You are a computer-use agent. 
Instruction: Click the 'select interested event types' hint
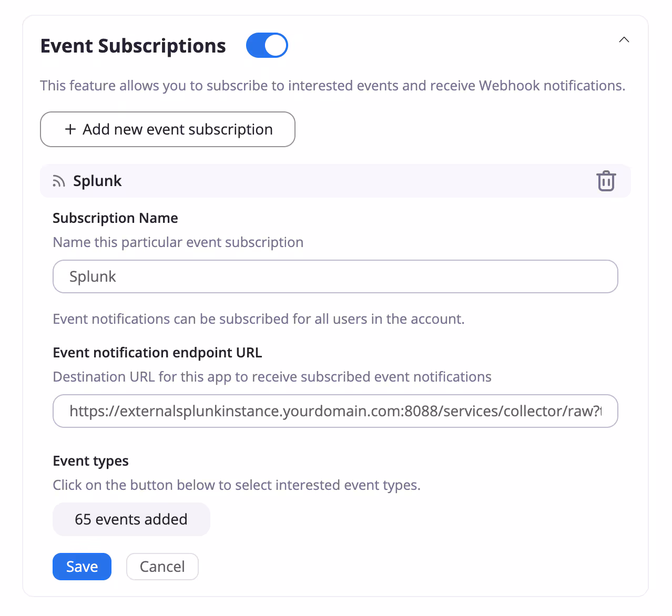pyautogui.click(x=236, y=485)
